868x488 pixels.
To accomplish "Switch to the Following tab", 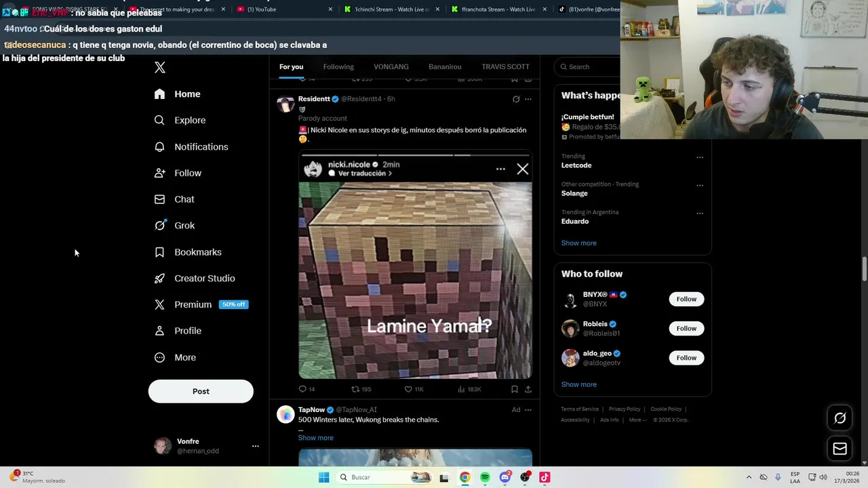I will coord(338,66).
